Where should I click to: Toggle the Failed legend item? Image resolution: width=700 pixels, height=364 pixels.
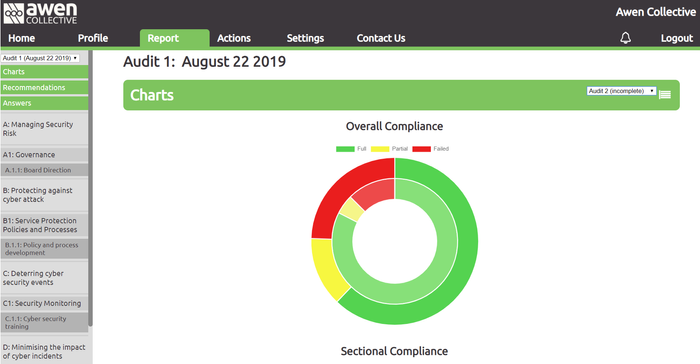(430, 149)
